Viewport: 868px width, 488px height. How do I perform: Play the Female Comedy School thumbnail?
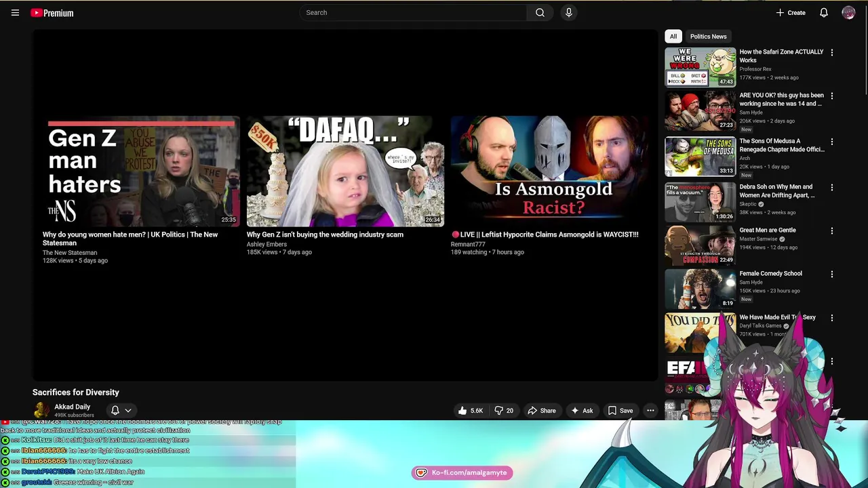click(700, 289)
